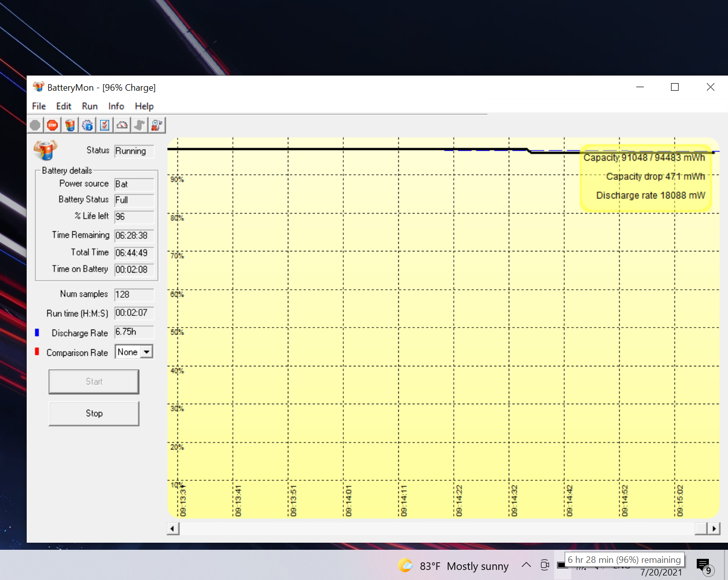Click the gear with blue alert toolbar icon
728x580 pixels.
[87, 125]
